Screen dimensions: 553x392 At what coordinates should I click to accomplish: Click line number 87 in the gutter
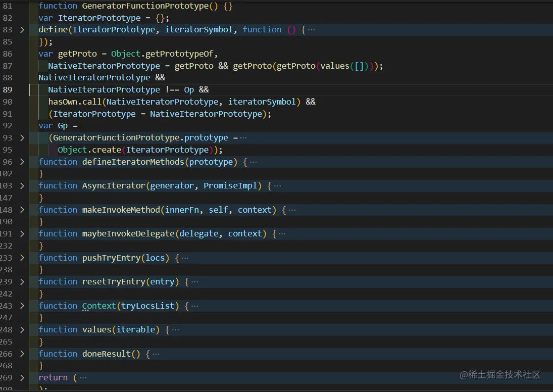click(x=8, y=66)
